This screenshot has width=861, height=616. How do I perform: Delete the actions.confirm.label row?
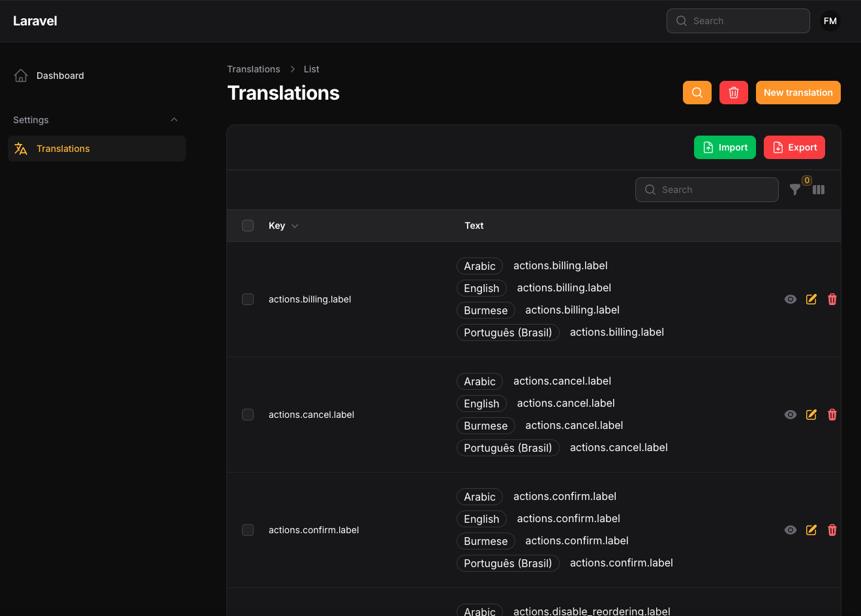tap(832, 530)
